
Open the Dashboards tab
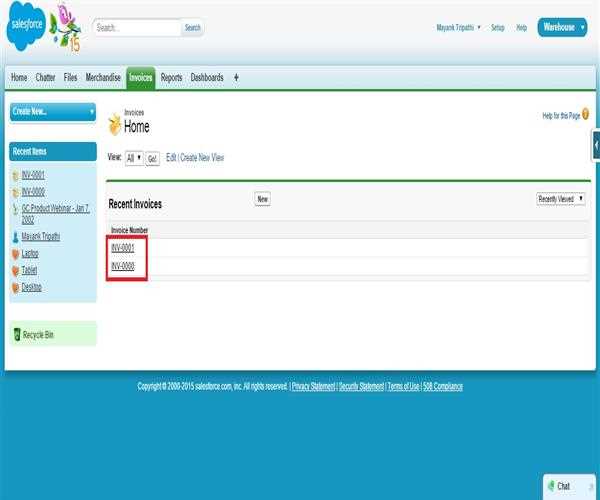tap(207, 77)
